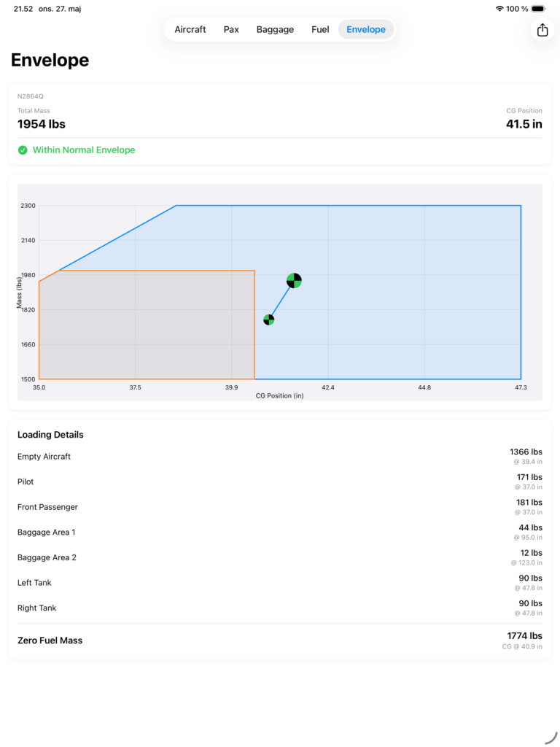Click the small zero-fuel CG marker on chart
560x747 pixels.
(268, 320)
